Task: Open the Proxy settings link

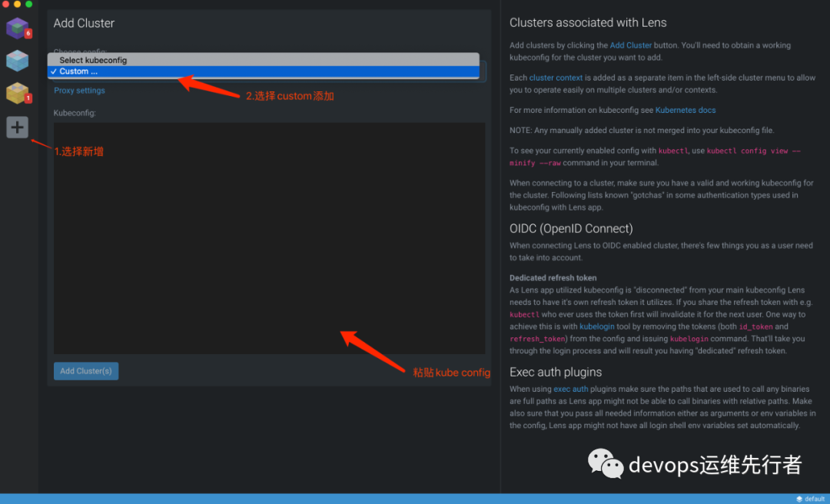Action: point(79,91)
